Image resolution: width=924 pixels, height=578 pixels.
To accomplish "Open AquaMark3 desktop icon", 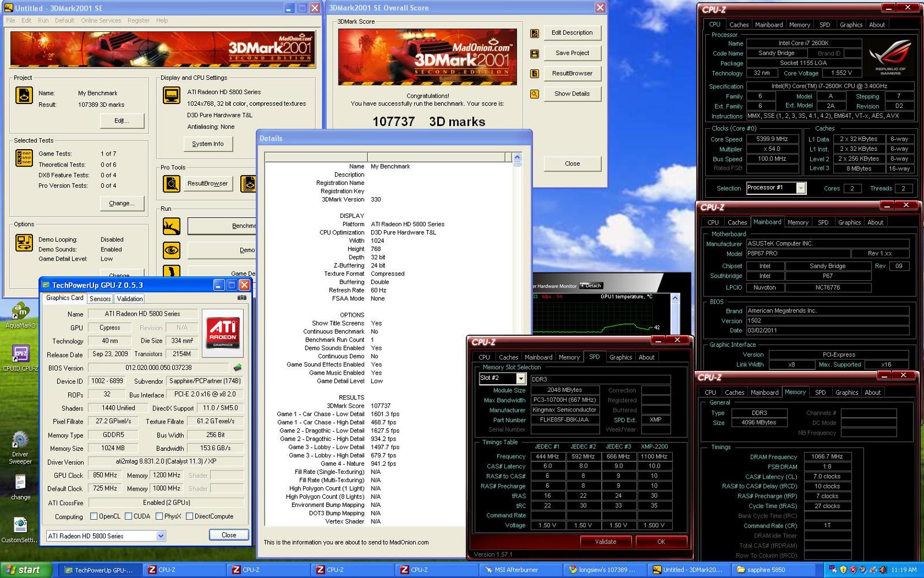I will pyautogui.click(x=20, y=316).
